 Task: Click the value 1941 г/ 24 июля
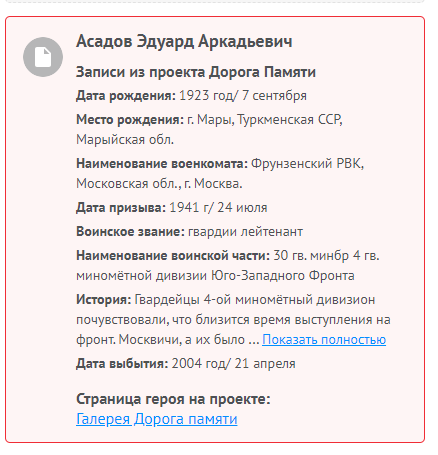coord(218,207)
